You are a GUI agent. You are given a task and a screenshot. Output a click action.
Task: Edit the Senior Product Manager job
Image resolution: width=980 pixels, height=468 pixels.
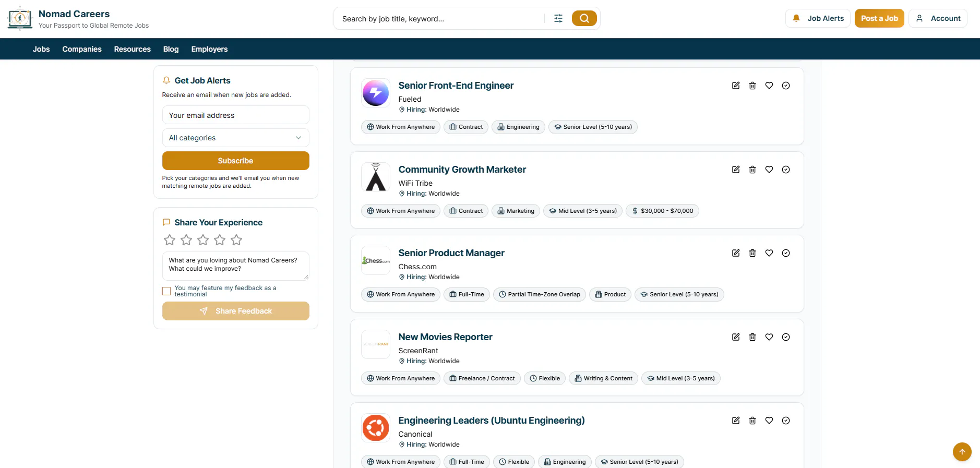pos(736,253)
